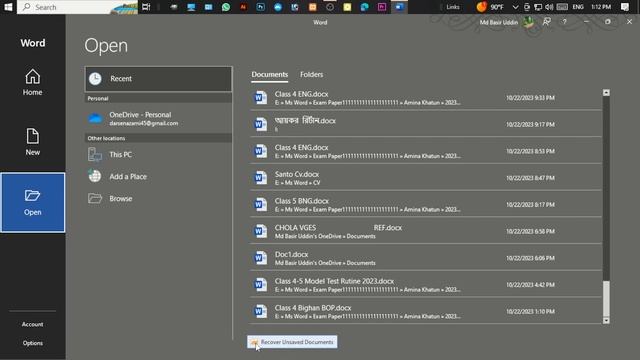The image size is (640, 360).
Task: Switch to the Documents tab
Action: [269, 74]
